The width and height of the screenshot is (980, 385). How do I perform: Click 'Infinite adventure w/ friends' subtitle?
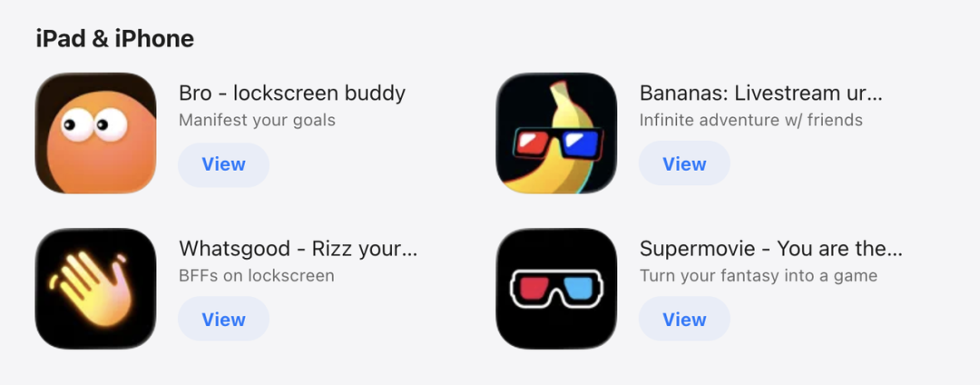click(751, 120)
